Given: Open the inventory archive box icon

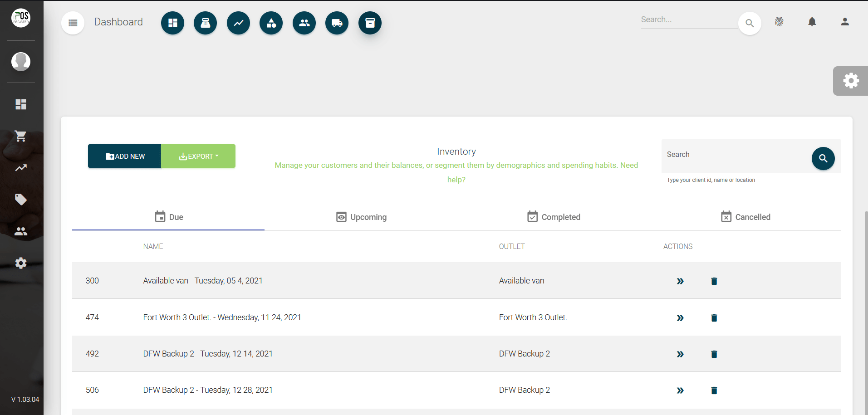Looking at the screenshot, I should click(x=370, y=23).
